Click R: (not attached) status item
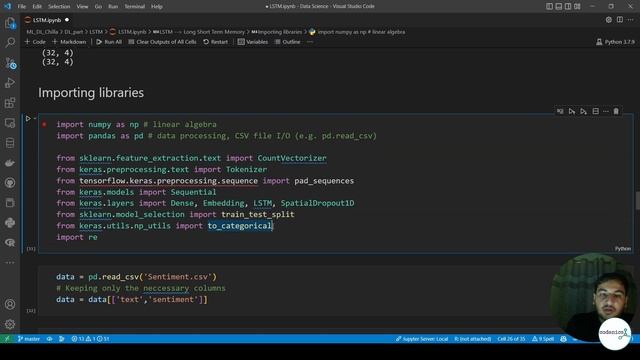The image size is (640, 360). 473,339
